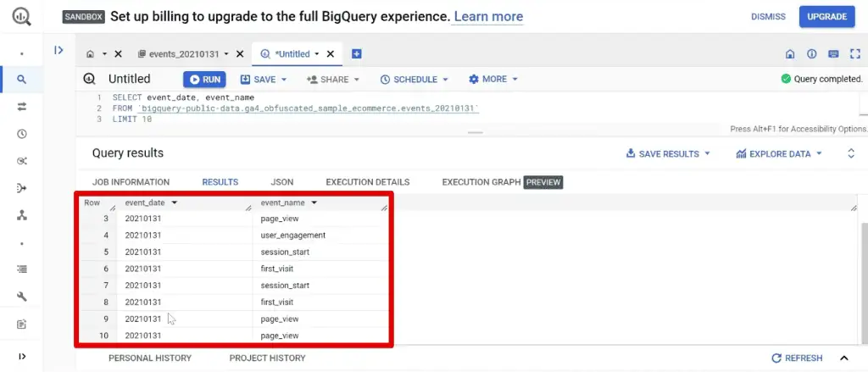Open PERSONAL HISTORY tab
Viewport: 868px width, 372px height.
[x=150, y=358]
